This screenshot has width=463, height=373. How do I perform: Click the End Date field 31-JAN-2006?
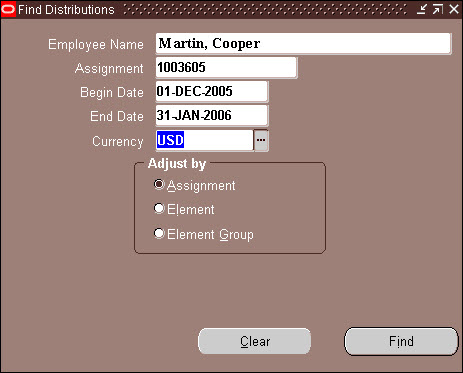point(212,115)
